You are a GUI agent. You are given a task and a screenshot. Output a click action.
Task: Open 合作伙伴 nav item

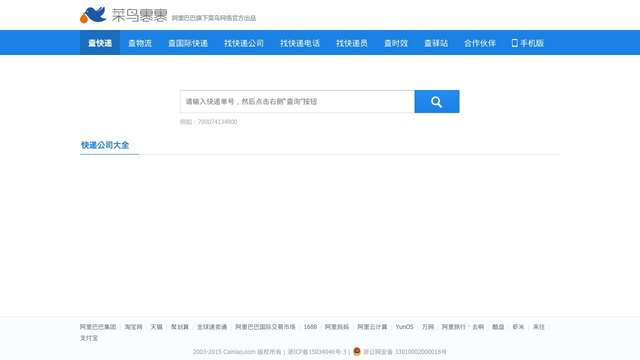click(x=480, y=43)
